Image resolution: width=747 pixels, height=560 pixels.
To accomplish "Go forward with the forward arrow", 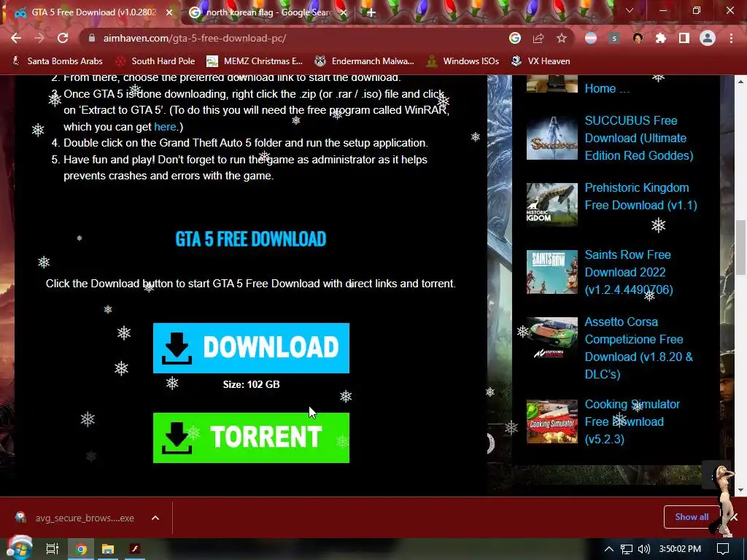I will coord(39,38).
